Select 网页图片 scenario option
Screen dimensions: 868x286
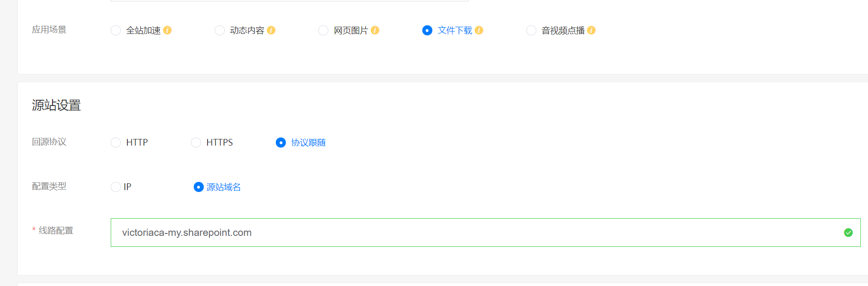(x=324, y=31)
